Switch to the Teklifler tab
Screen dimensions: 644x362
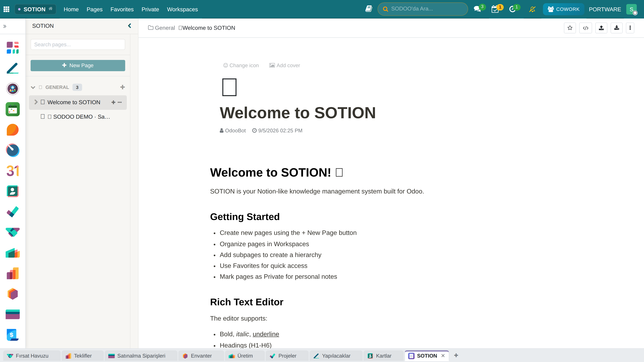coord(83,356)
